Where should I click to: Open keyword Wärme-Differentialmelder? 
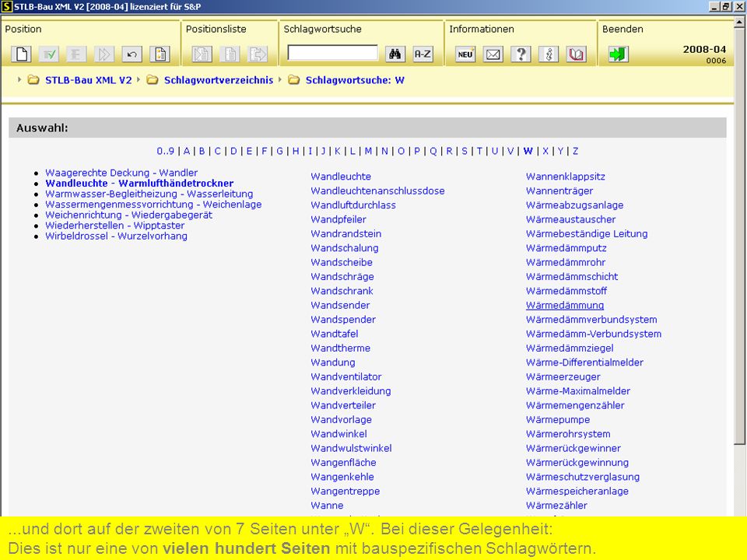pos(584,362)
